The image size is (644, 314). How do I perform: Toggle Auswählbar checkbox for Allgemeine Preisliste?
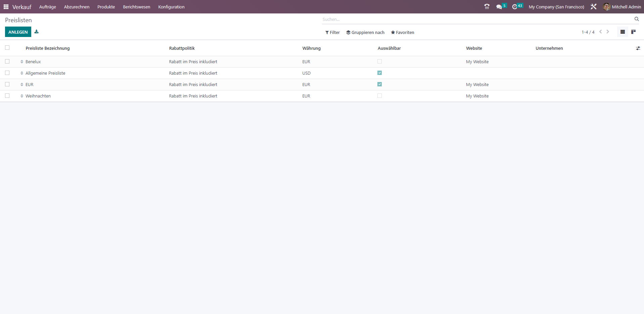[x=380, y=73]
